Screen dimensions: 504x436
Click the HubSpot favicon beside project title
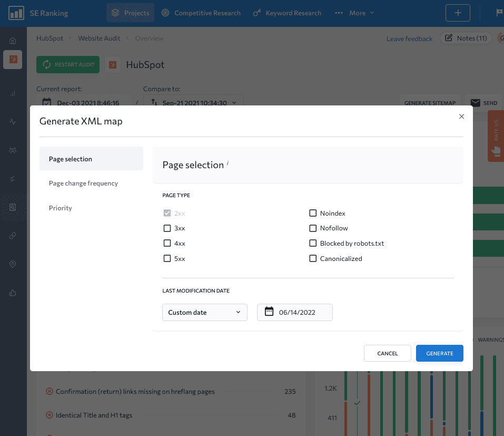tap(113, 65)
